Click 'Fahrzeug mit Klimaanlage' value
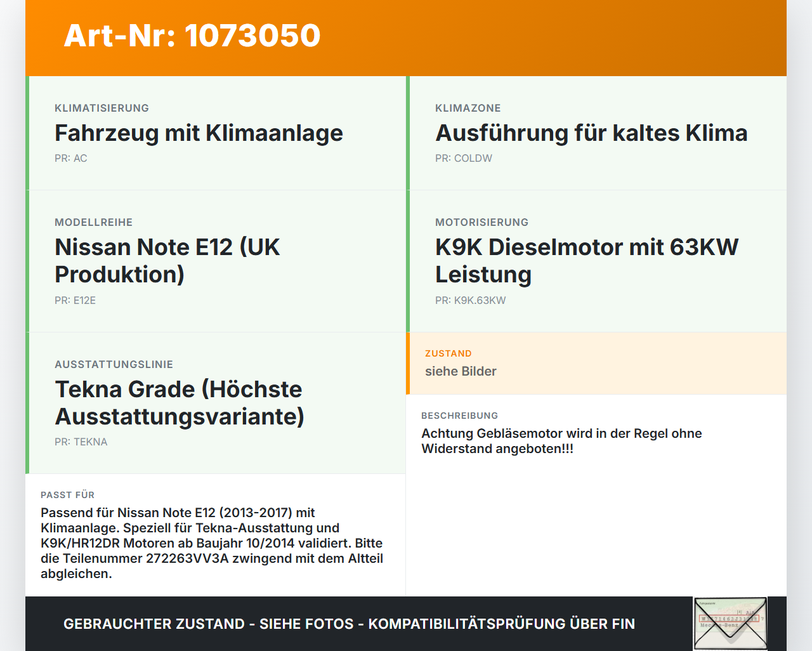812x651 pixels. click(199, 133)
